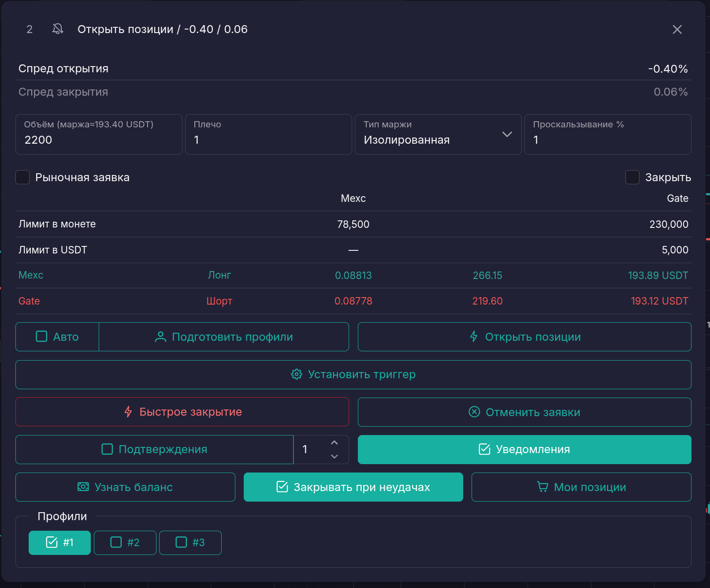Click the cart icon in Мои позиции
The image size is (710, 588).
pos(543,487)
